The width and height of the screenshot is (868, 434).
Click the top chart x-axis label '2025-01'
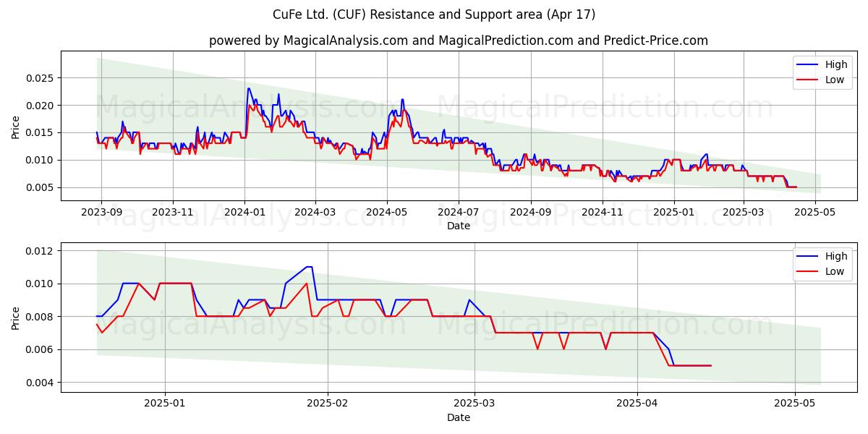click(x=674, y=212)
